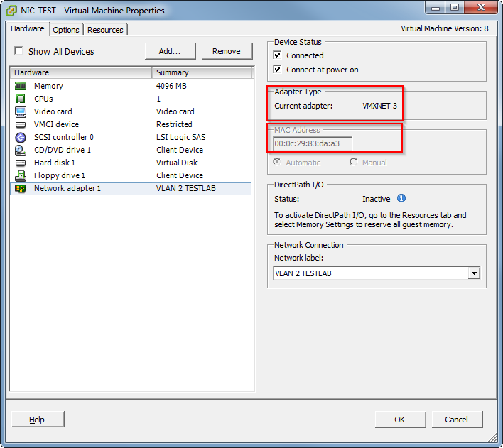Click the Summary column header
The height and width of the screenshot is (448, 503).
pyautogui.click(x=202, y=72)
